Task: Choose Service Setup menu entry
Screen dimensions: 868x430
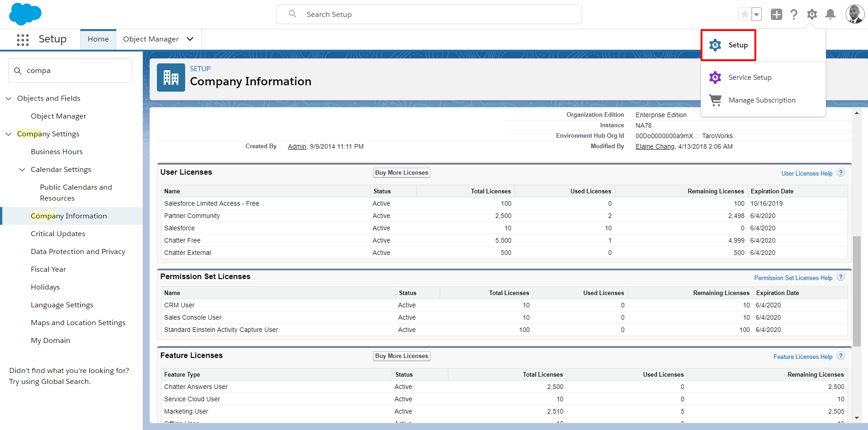Action: [x=750, y=78]
